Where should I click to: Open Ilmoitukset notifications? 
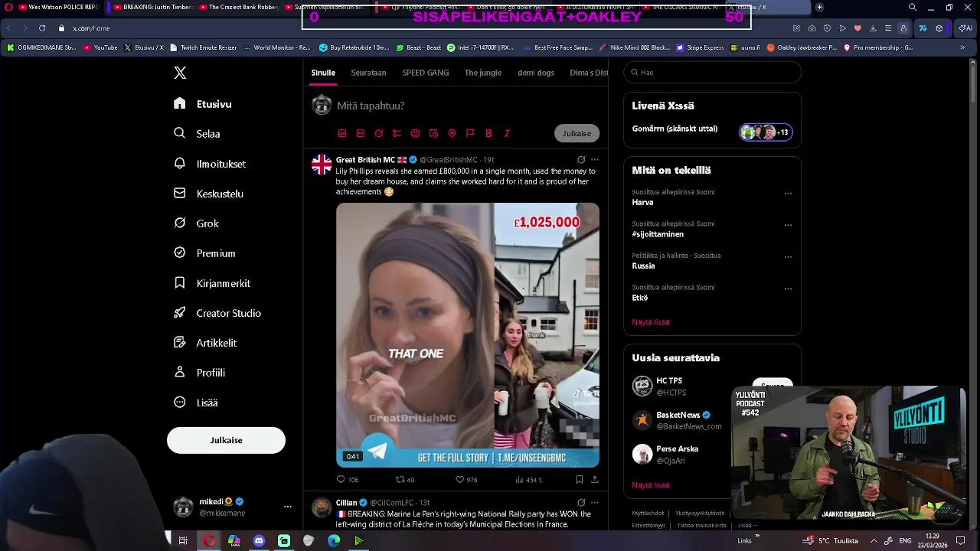click(210, 164)
